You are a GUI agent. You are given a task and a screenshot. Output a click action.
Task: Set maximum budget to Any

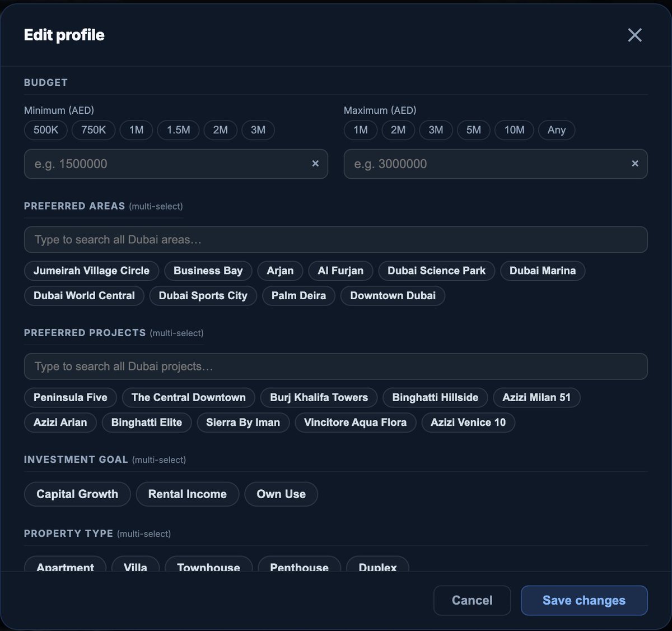click(557, 130)
